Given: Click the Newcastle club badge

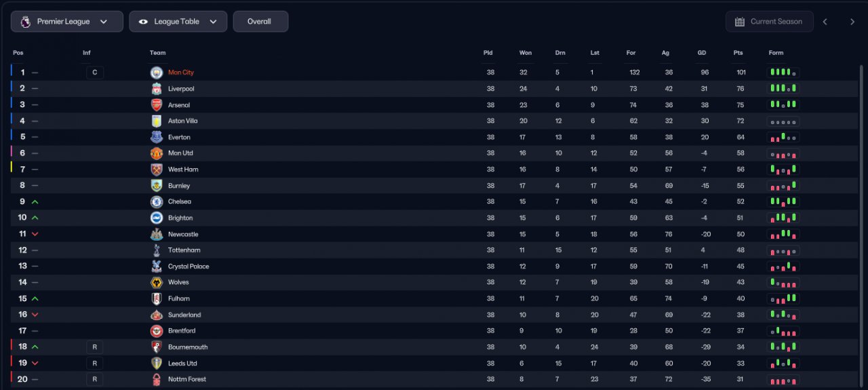Looking at the screenshot, I should pyautogui.click(x=157, y=234).
